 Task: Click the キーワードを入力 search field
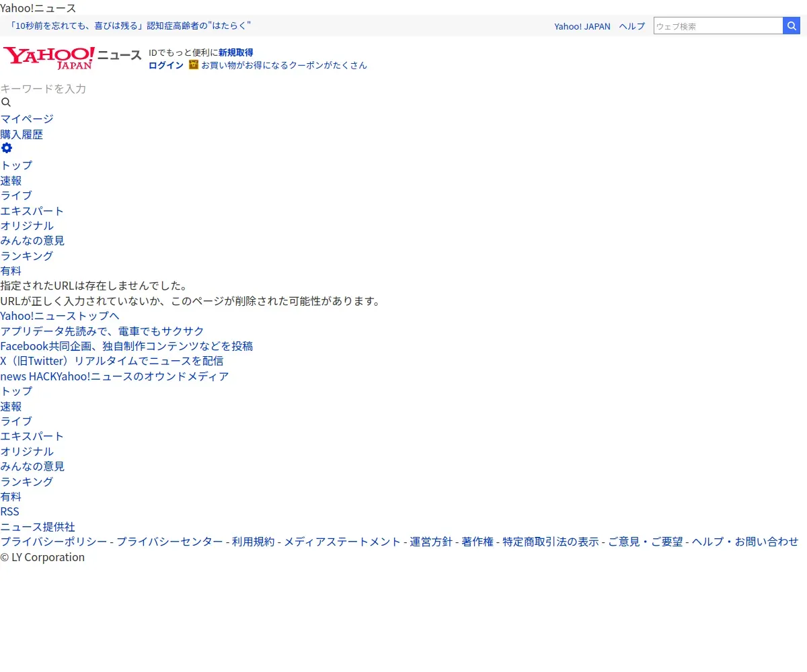pos(43,89)
